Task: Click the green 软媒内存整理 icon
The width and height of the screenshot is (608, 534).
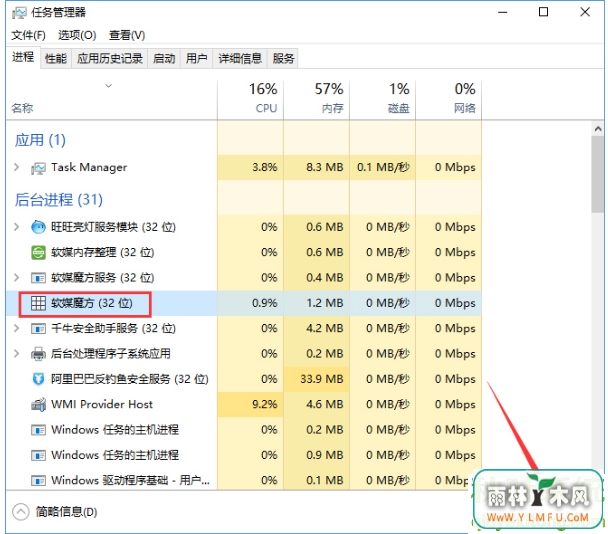Action: coord(38,252)
